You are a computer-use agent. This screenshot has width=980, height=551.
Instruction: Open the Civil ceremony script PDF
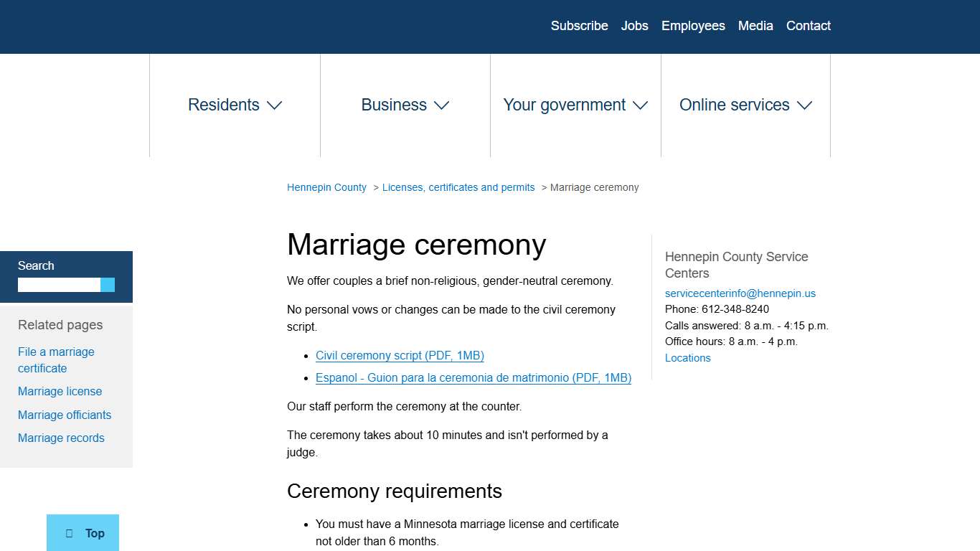(400, 355)
